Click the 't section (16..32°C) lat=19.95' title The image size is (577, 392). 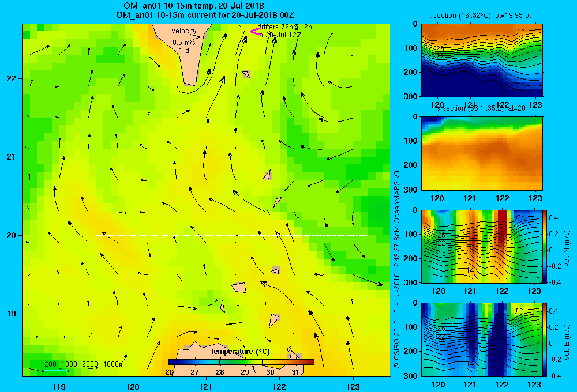480,16
